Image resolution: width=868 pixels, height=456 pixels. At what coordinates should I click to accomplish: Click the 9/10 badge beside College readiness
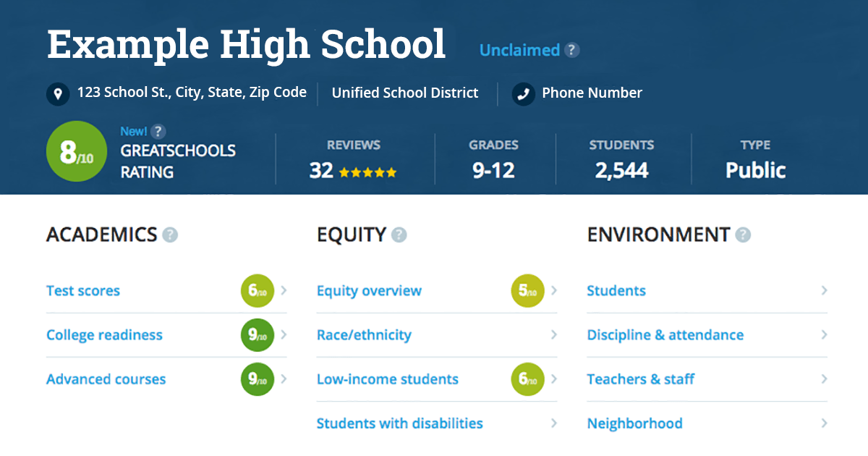point(258,334)
